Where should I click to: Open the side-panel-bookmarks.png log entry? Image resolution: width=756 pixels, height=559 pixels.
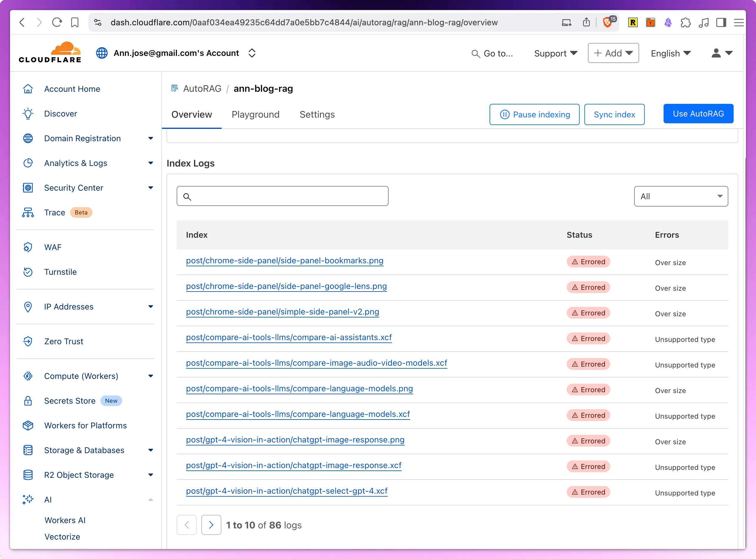tap(284, 261)
